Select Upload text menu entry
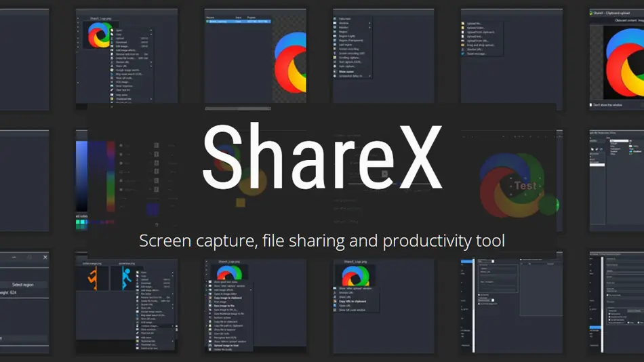This screenshot has width=644, height=362. pyautogui.click(x=475, y=37)
